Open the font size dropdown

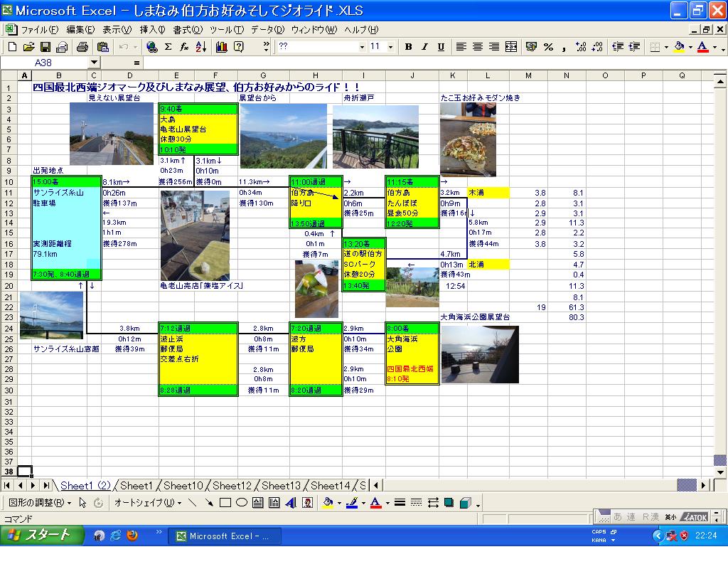click(392, 47)
